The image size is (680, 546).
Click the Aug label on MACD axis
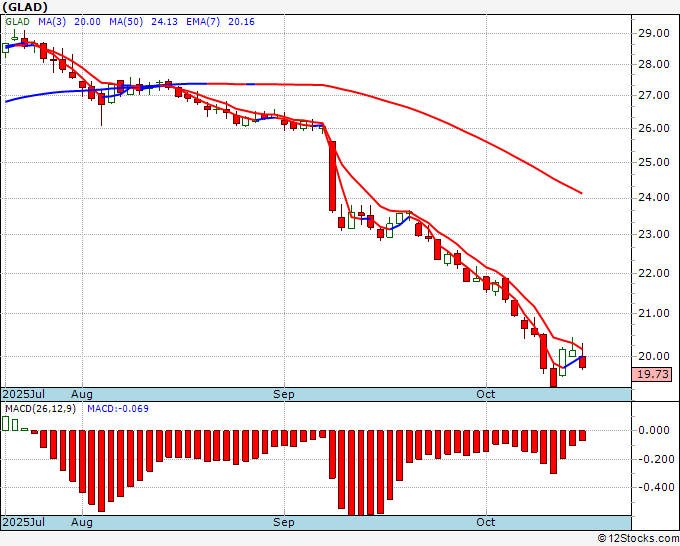[x=82, y=522]
